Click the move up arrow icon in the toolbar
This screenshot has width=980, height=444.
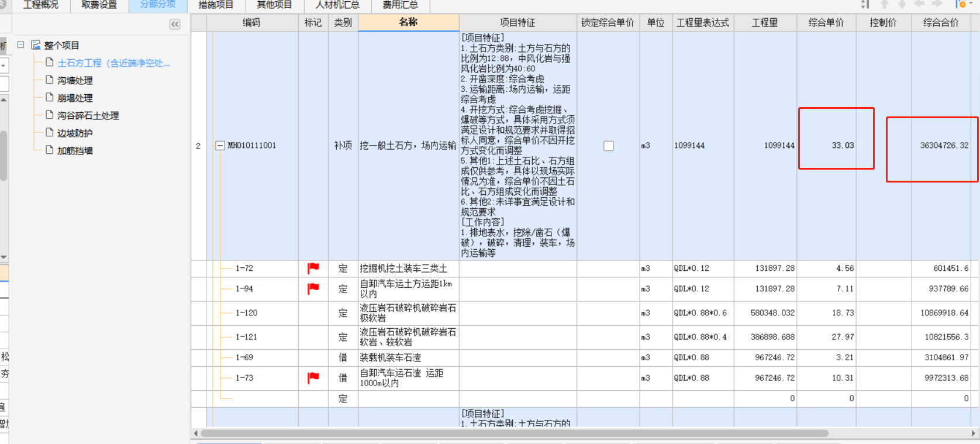[885, 5]
